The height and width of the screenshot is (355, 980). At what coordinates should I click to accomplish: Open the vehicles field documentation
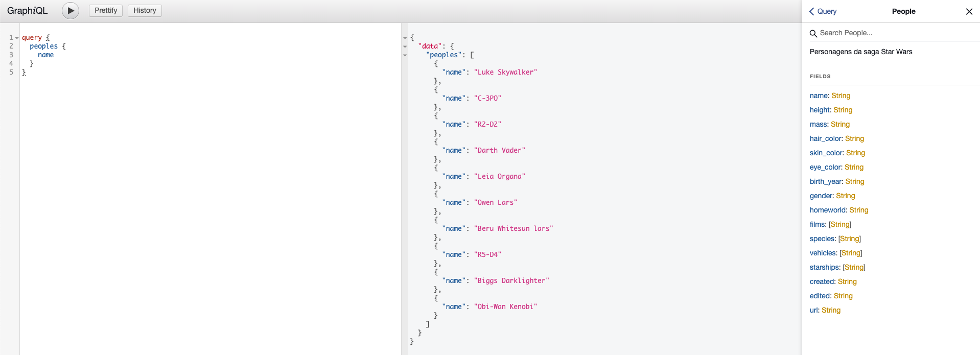(x=823, y=253)
